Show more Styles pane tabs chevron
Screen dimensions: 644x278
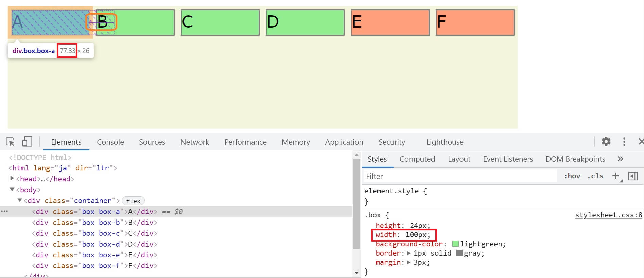point(620,159)
